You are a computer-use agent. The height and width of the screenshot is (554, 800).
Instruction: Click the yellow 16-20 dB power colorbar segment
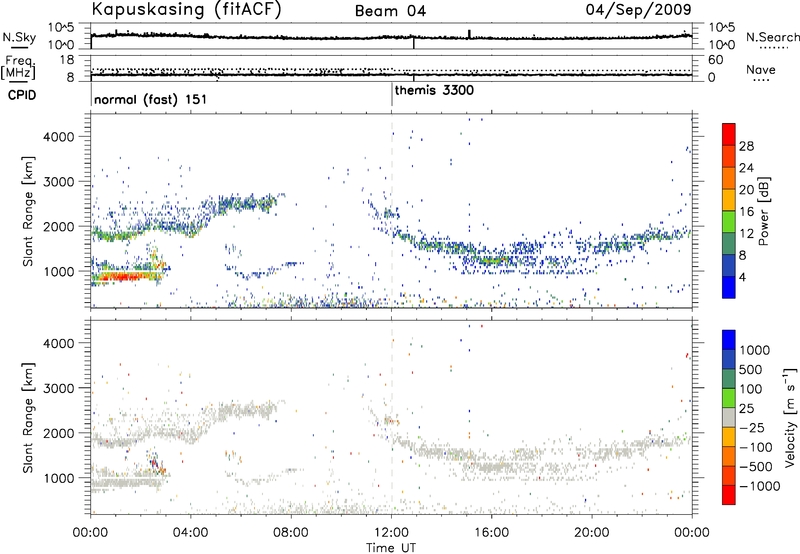[729, 199]
